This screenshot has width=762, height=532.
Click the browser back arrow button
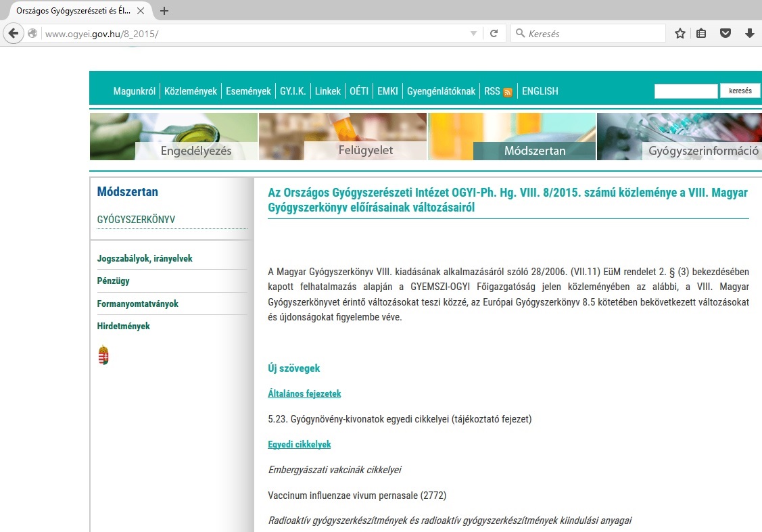[x=12, y=33]
